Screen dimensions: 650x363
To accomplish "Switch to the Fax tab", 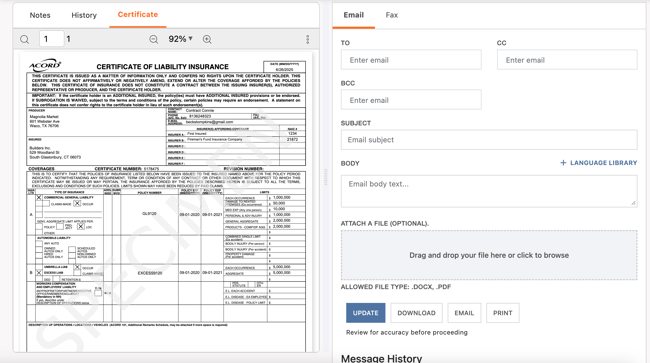I will pyautogui.click(x=391, y=15).
